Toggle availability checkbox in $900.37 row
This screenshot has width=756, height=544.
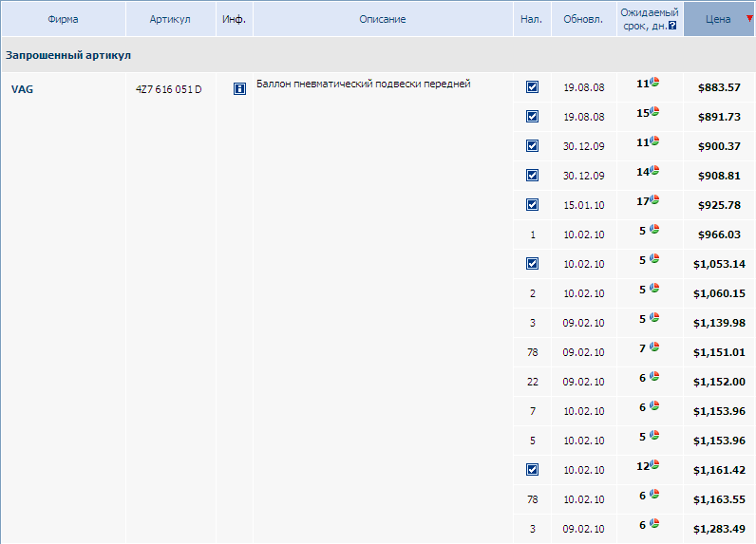click(x=532, y=145)
